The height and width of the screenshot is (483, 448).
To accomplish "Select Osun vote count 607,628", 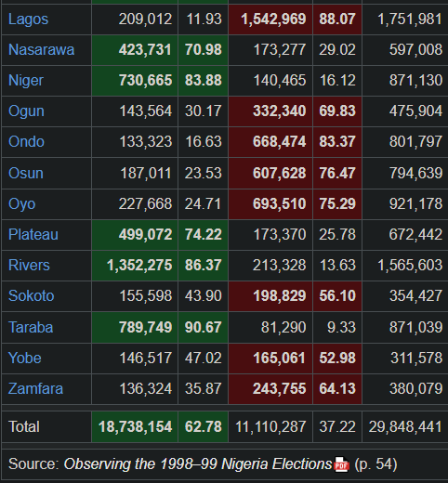I will coord(280,173).
